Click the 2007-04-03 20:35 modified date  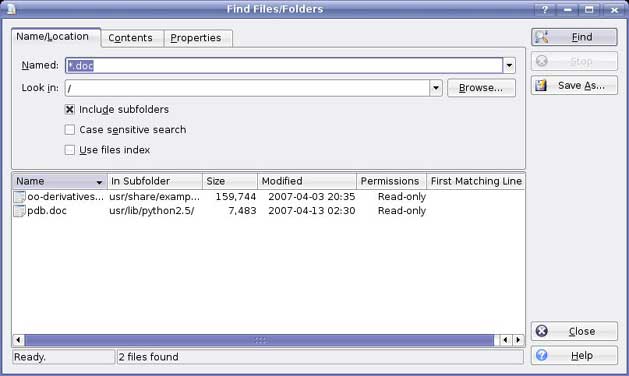(312, 197)
